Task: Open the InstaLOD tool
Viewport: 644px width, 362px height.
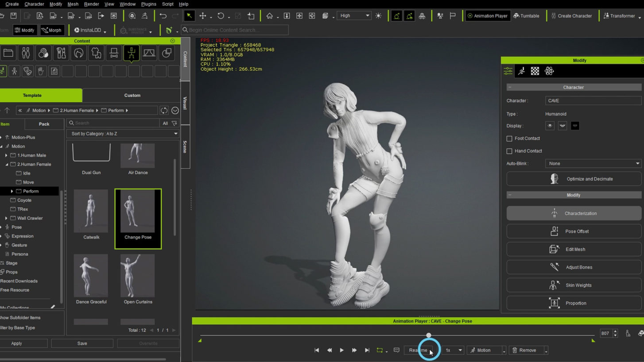Action: [88, 30]
